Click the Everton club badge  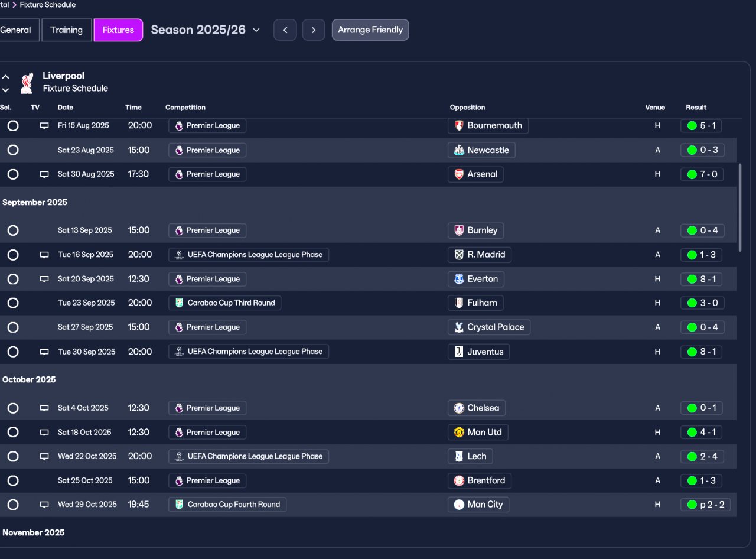tap(459, 279)
